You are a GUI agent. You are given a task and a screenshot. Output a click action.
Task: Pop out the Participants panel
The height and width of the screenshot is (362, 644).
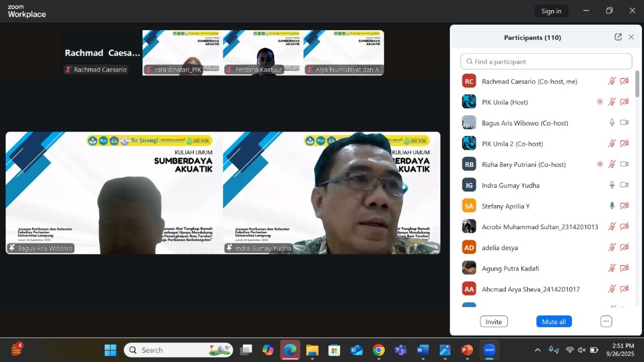[x=618, y=37]
